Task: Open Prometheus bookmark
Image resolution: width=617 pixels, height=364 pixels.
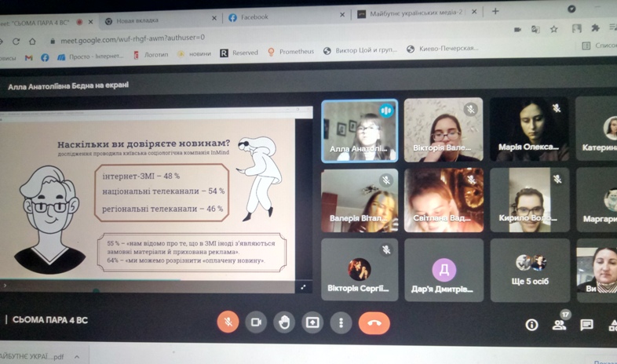Action: click(x=290, y=52)
